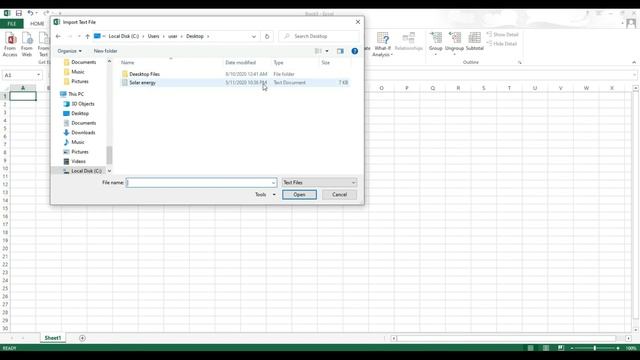Viewport: 640px width, 360px height.
Task: Open the change view options dropdown arrow
Action: coord(327,51)
